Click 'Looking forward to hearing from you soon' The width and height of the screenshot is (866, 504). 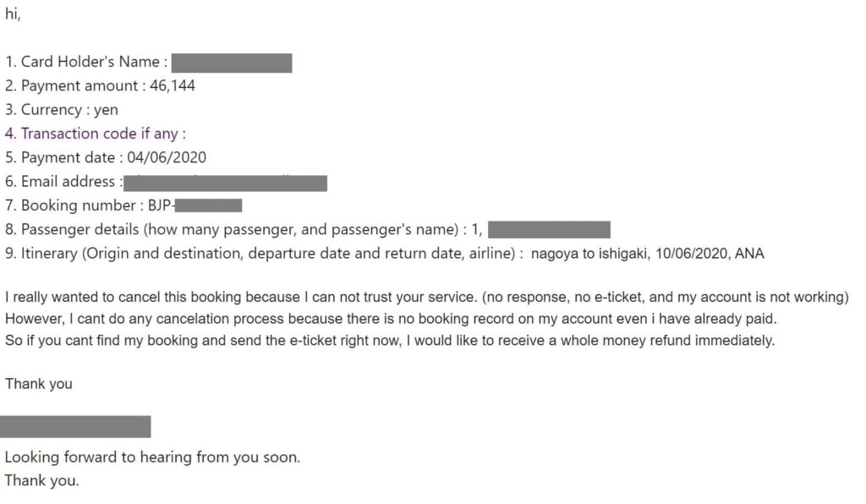click(152, 457)
